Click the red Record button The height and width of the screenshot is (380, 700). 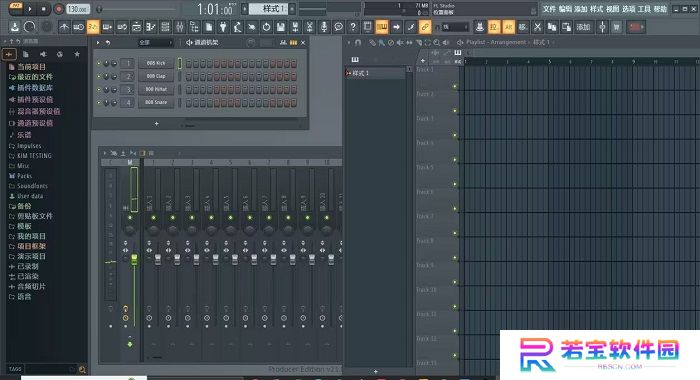[58, 9]
